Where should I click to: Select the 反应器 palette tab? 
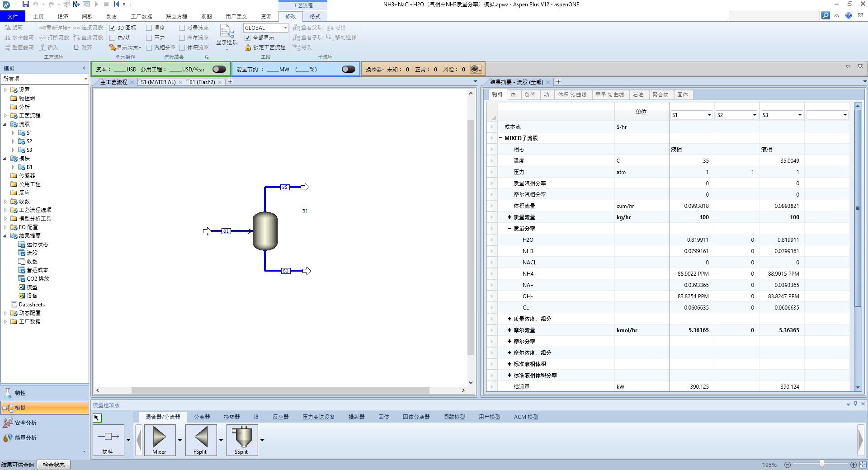coord(280,417)
